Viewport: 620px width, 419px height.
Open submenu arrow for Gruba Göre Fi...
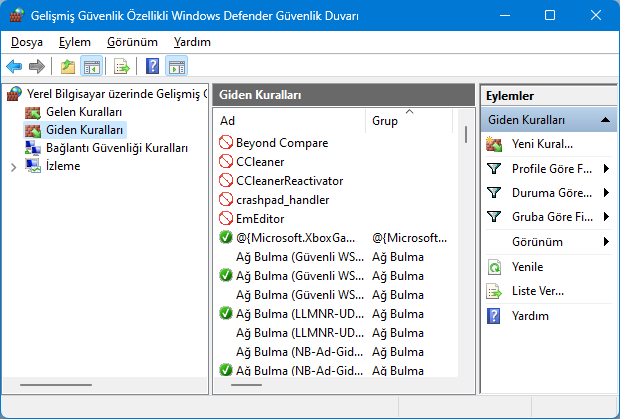coord(607,217)
